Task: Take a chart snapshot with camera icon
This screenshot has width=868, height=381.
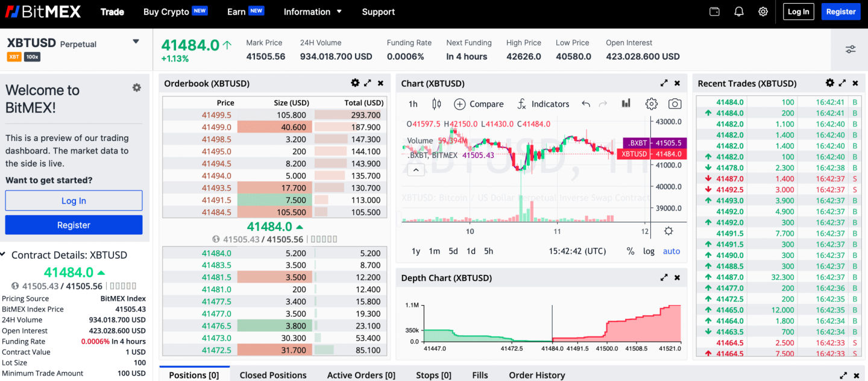Action: (675, 104)
